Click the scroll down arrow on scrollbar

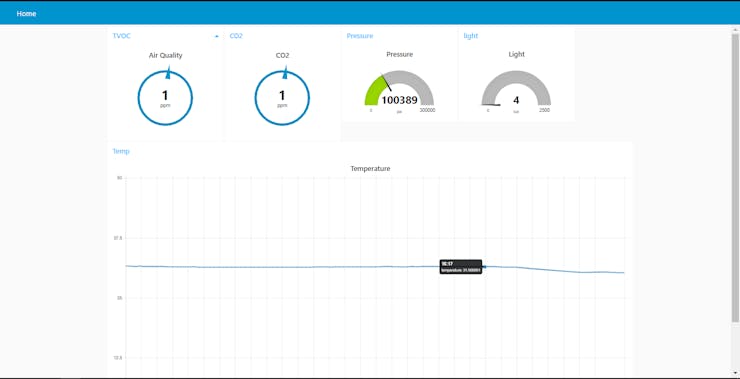click(x=735, y=373)
